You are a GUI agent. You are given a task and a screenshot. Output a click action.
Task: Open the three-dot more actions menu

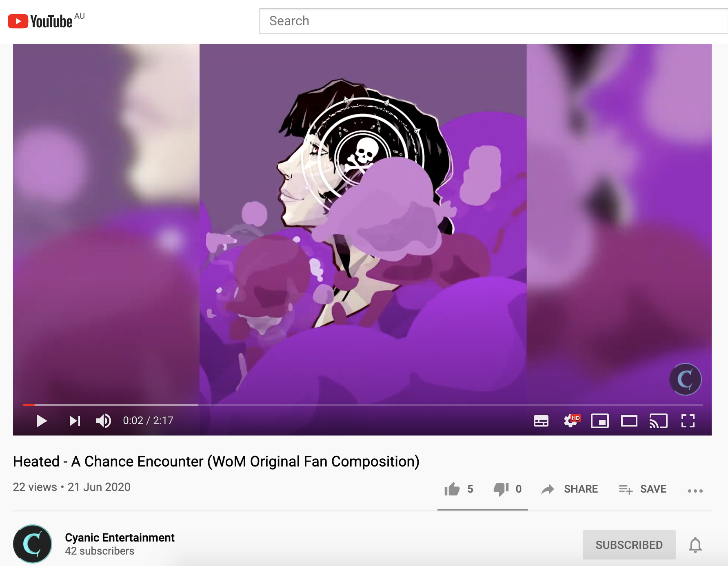click(x=695, y=491)
